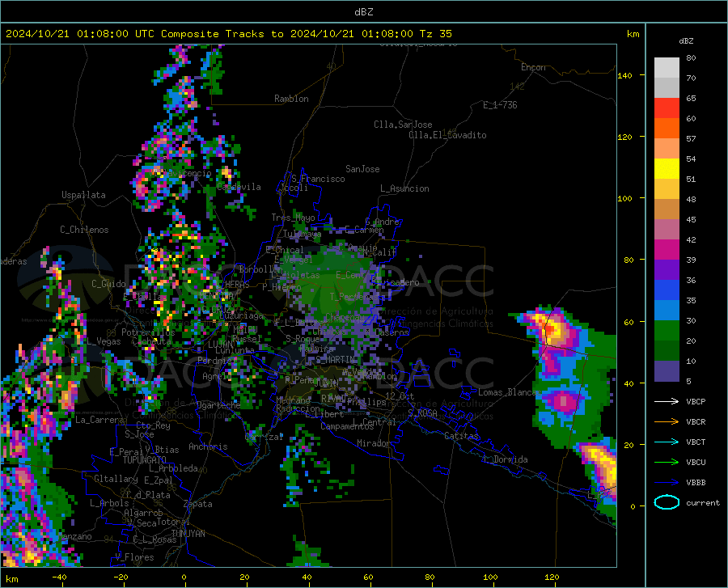
Task: Click the white VBCP arrow legend icon
Action: pos(667,401)
